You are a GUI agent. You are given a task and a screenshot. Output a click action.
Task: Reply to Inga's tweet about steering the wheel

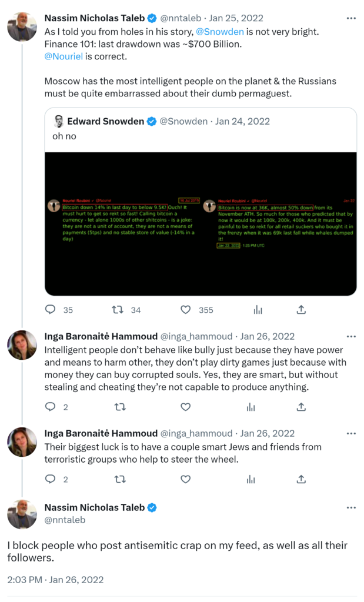click(51, 479)
